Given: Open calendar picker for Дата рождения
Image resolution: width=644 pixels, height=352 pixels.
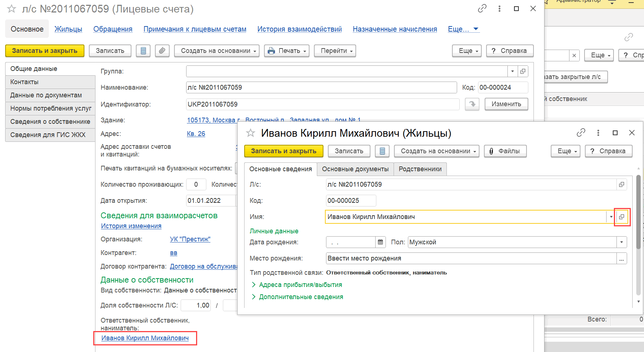Looking at the screenshot, I should (x=380, y=242).
